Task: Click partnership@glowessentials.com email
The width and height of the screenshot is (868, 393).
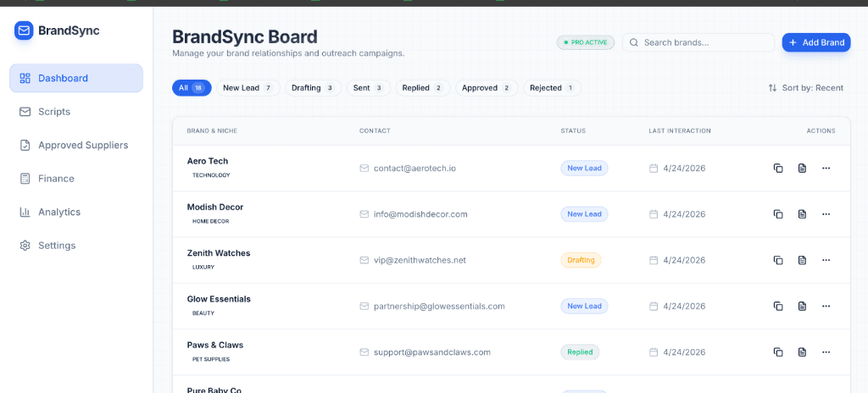Action: coord(439,306)
